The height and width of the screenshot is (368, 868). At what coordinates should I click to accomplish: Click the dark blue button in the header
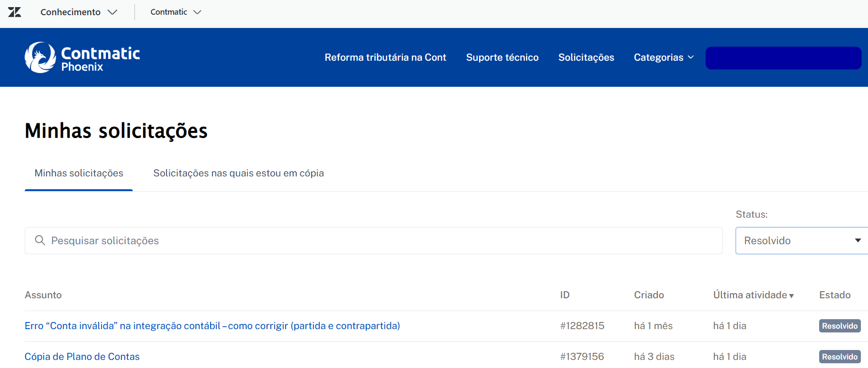coord(783,58)
